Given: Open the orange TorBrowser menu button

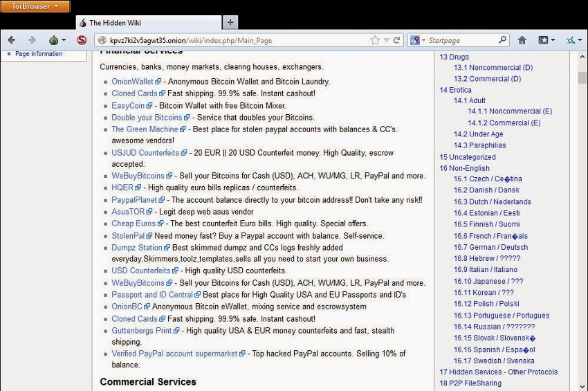Looking at the screenshot, I should 35,6.
